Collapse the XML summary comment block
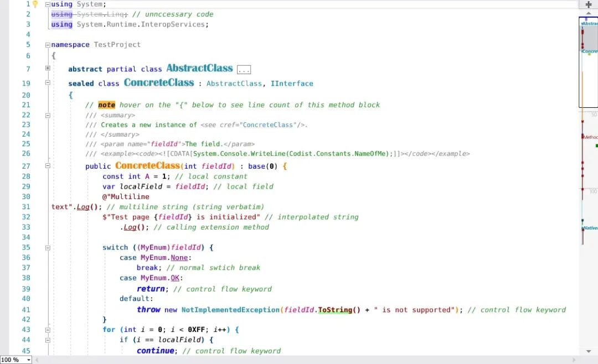Screen dimensions: 598x364 48,115
